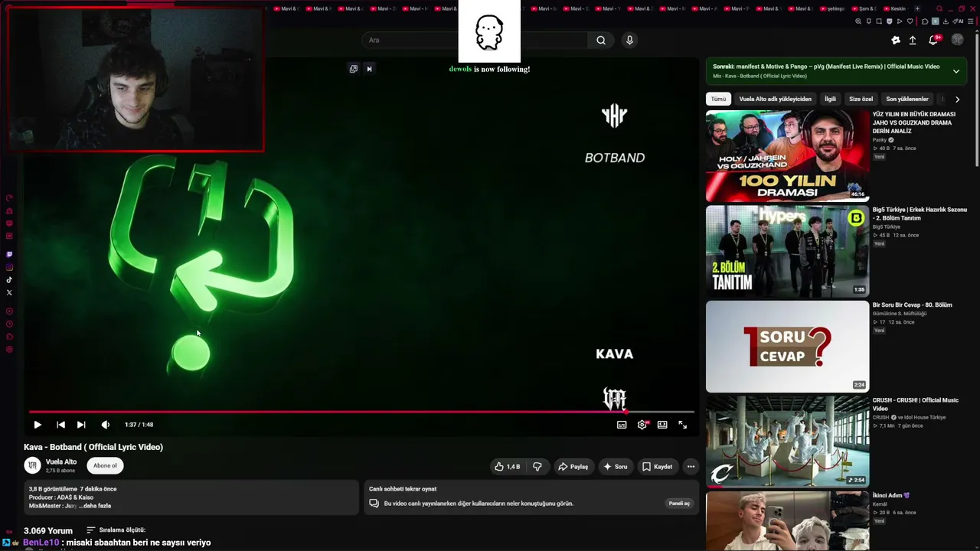
Task: Toggle subtitles in the video player
Action: [x=622, y=425]
